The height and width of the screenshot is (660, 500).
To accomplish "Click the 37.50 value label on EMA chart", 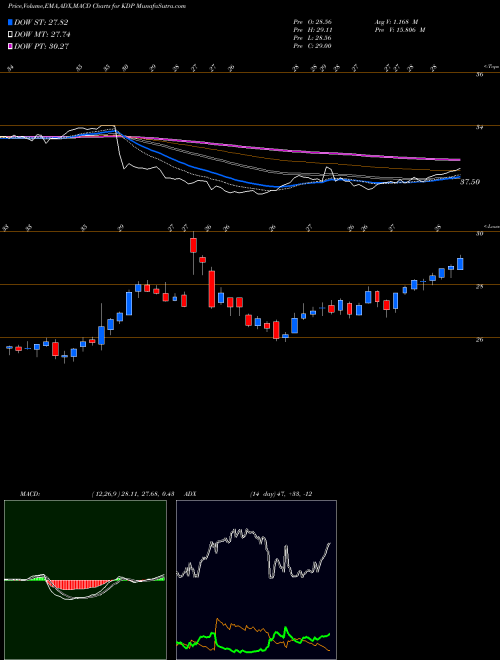I will 470,182.
